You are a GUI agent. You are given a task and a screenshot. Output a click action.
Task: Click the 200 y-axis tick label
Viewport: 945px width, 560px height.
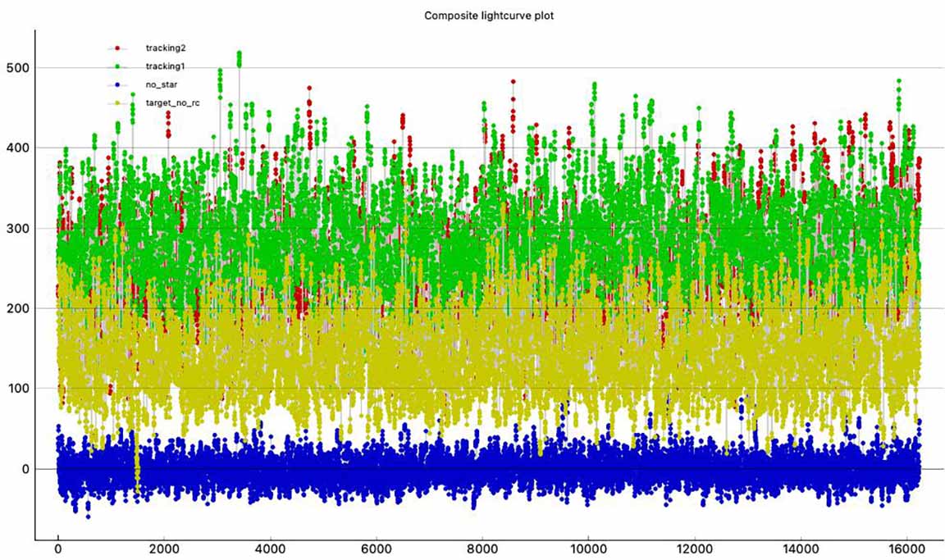16,308
